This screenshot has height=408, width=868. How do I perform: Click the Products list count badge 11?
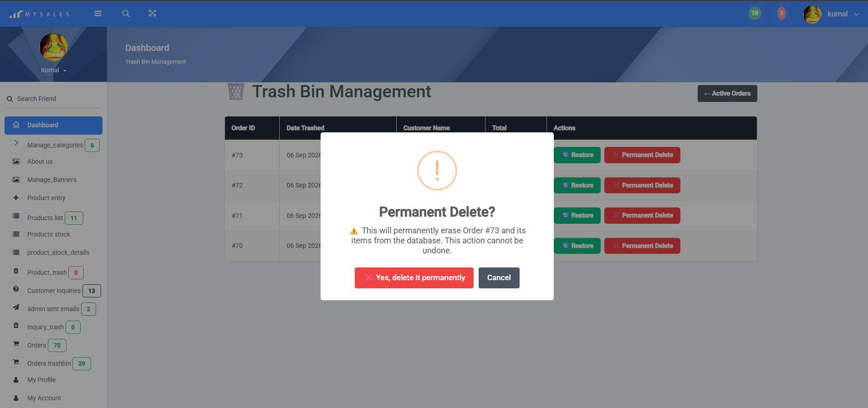(74, 218)
